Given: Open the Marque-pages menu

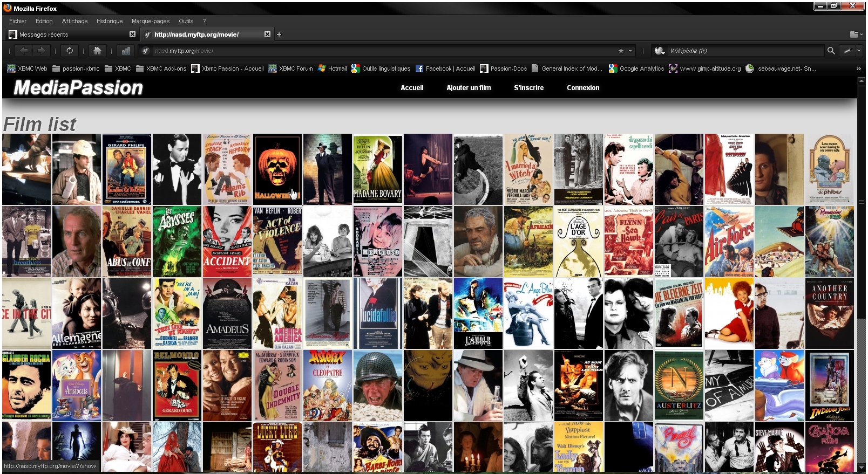Looking at the screenshot, I should click(x=151, y=21).
